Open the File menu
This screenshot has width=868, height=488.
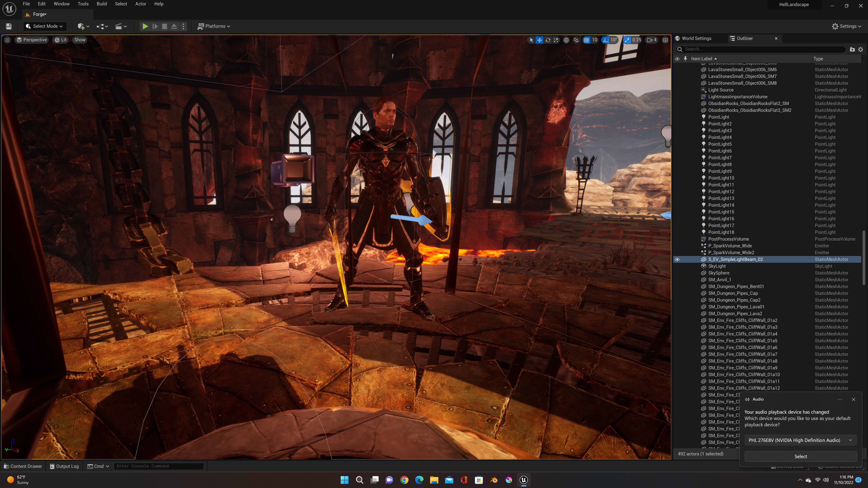click(26, 4)
